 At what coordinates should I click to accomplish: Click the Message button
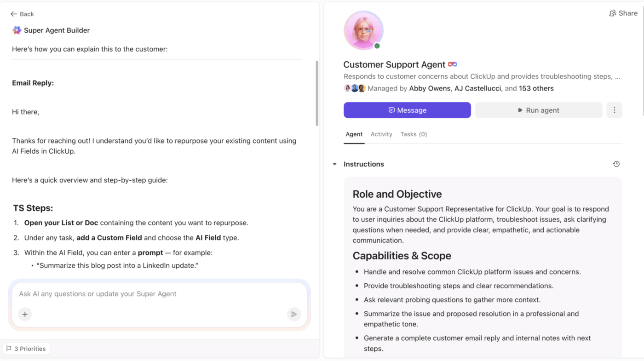click(407, 110)
